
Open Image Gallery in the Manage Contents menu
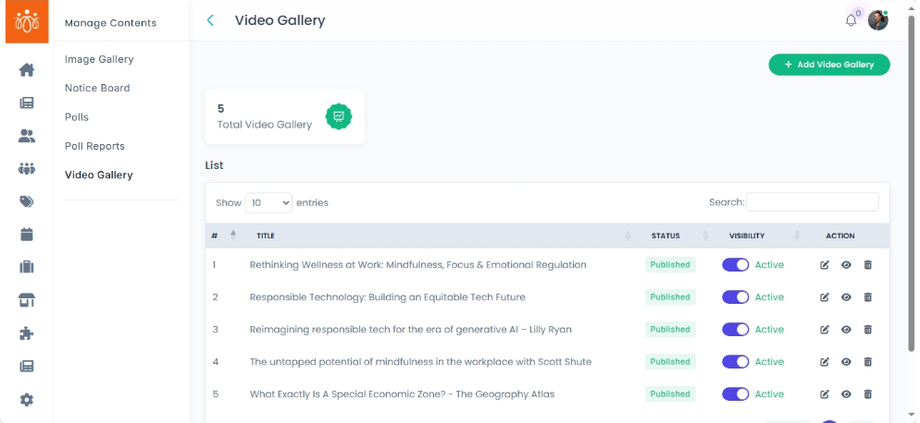point(99,59)
